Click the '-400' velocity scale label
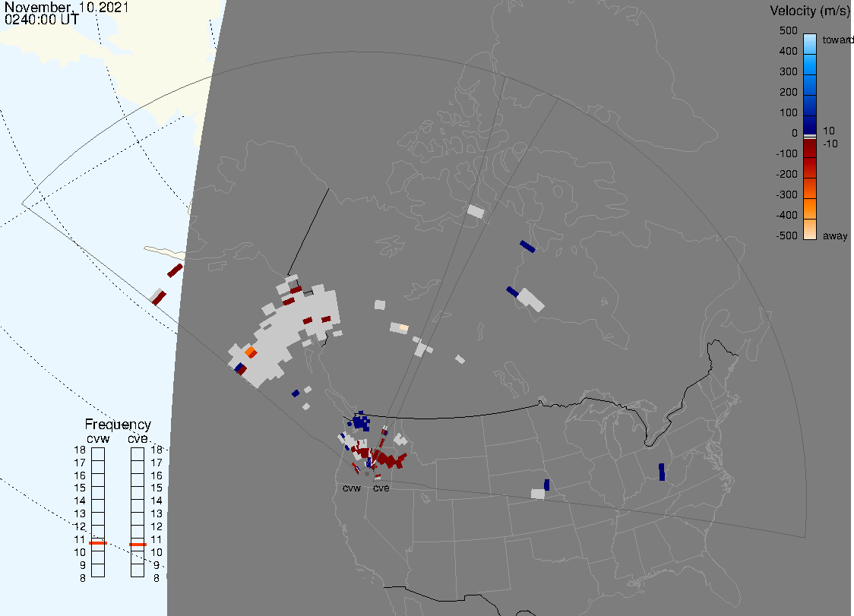Viewport: 854px width, 616px height. pyautogui.click(x=786, y=215)
